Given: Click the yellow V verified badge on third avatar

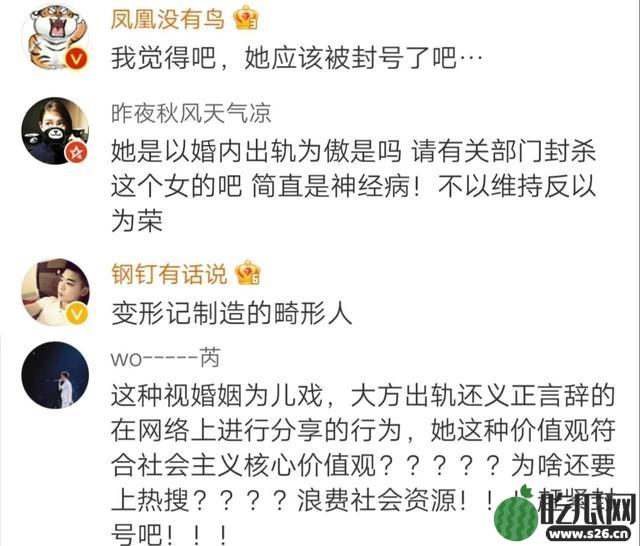Looking at the screenshot, I should point(77,314).
